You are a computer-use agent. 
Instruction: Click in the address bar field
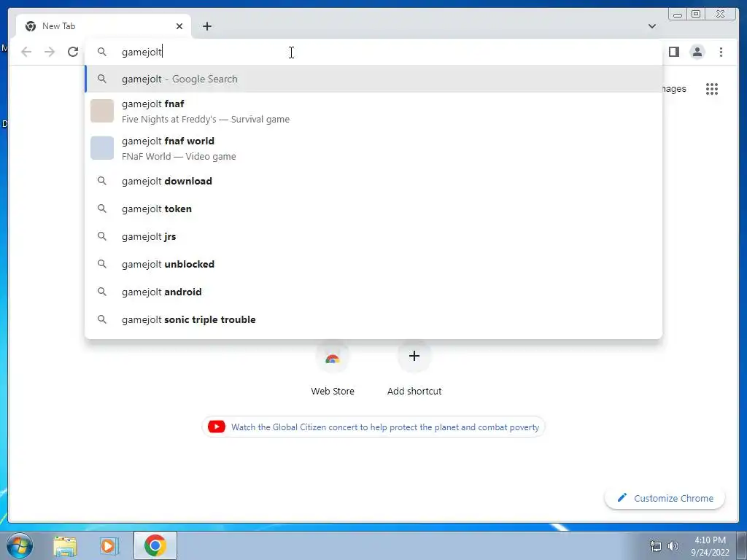click(373, 52)
